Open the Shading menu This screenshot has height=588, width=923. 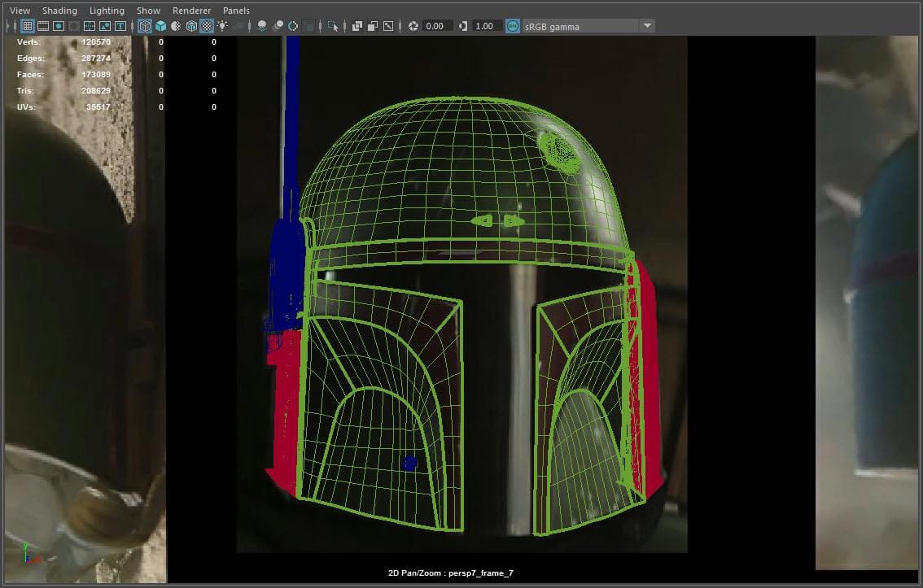[x=59, y=11]
